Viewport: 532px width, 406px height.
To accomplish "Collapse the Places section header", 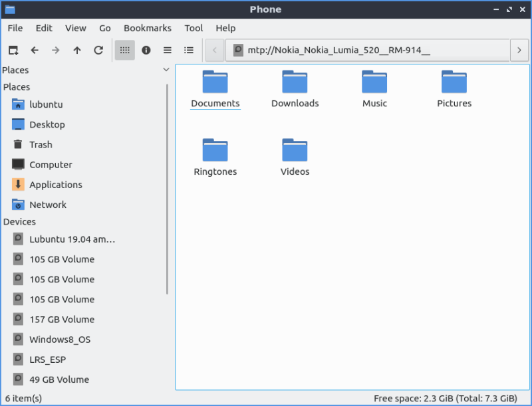I will (166, 70).
